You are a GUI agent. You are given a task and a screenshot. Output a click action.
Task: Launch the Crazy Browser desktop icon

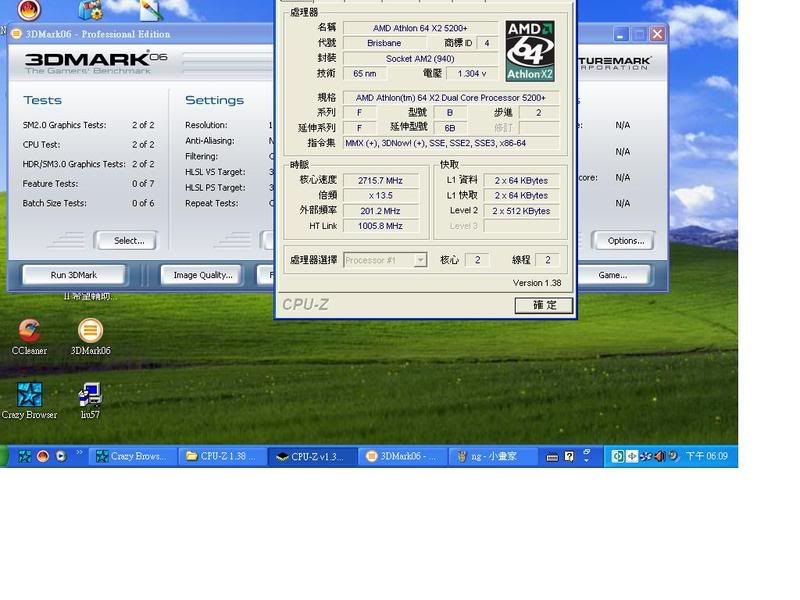[x=29, y=394]
